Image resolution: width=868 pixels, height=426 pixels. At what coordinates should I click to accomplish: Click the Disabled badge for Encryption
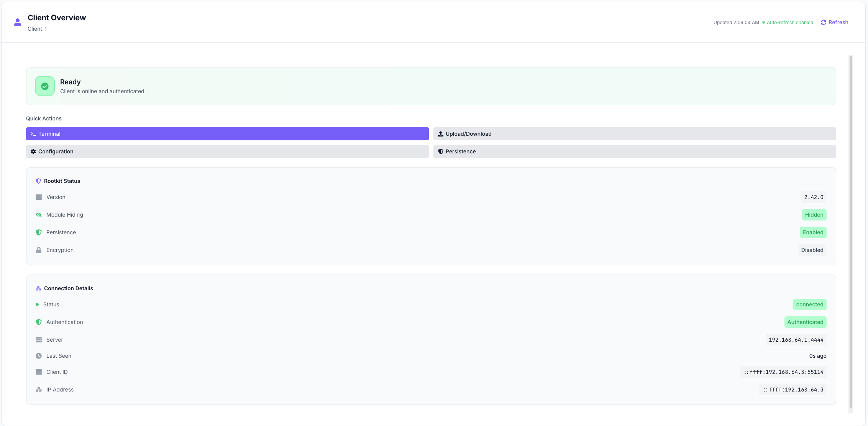click(812, 250)
